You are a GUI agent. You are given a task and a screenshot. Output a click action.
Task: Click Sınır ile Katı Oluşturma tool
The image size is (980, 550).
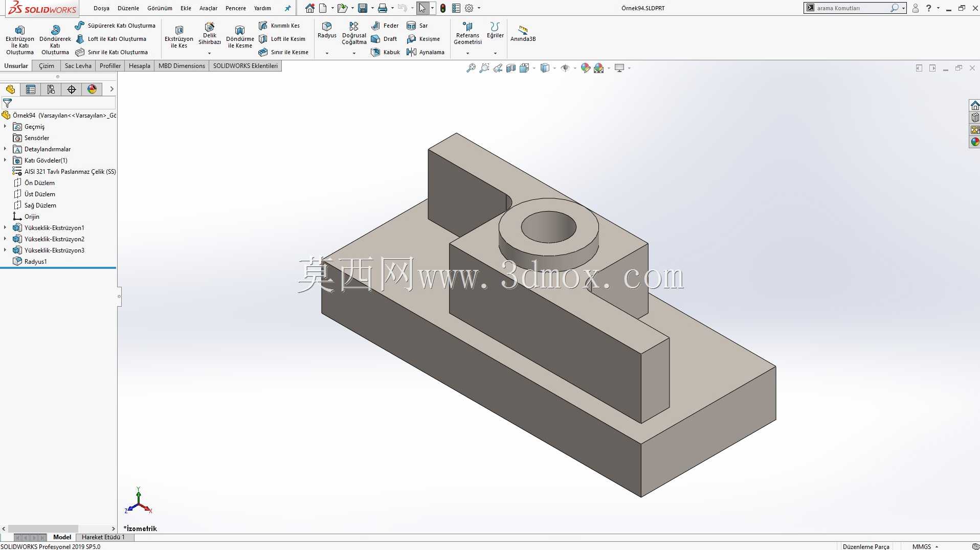tap(112, 52)
